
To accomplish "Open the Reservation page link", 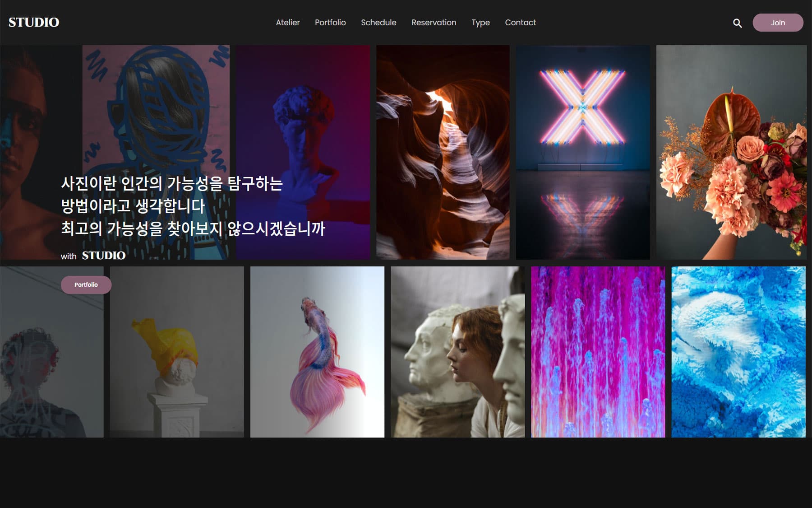I will click(433, 23).
